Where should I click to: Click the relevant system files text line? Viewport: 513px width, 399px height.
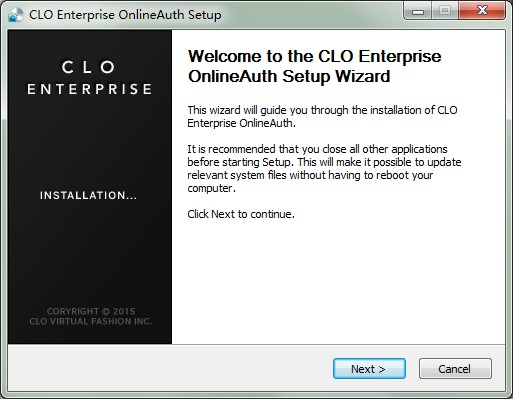pyautogui.click(x=310, y=175)
